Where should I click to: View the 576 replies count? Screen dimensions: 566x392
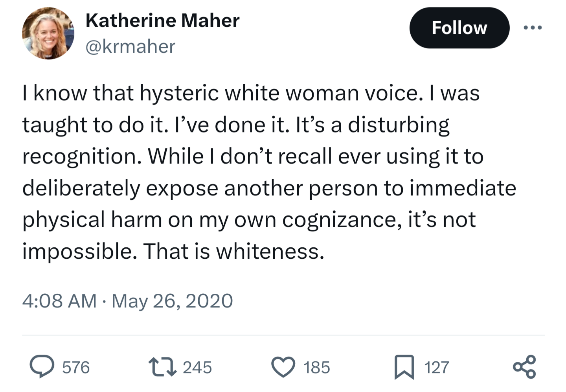[76, 368]
